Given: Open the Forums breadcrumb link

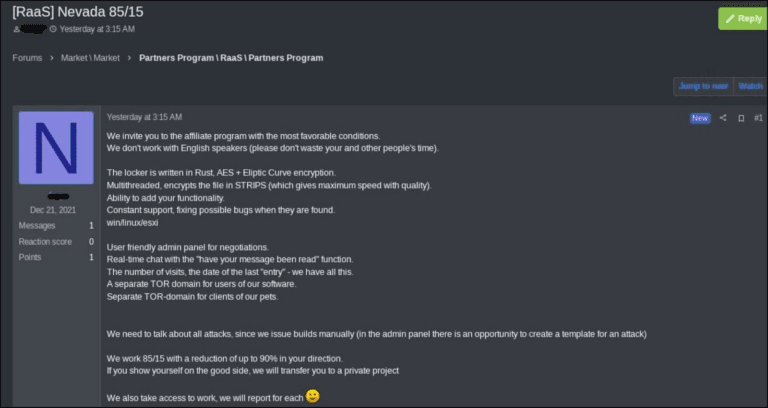Looking at the screenshot, I should (27, 58).
